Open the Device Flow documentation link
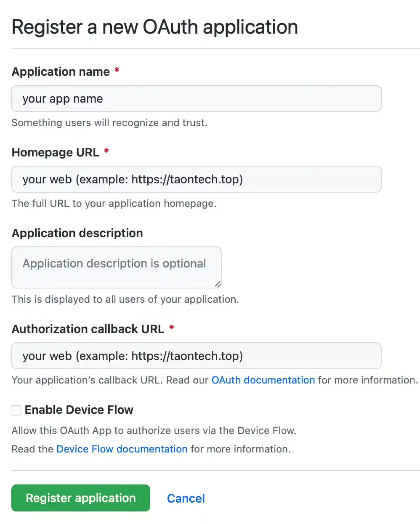 122,449
